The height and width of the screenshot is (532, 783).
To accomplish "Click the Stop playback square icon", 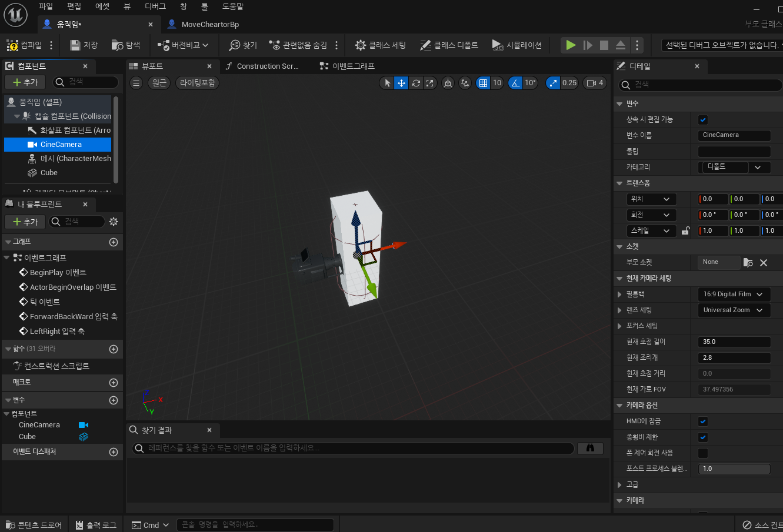I will [x=604, y=45].
